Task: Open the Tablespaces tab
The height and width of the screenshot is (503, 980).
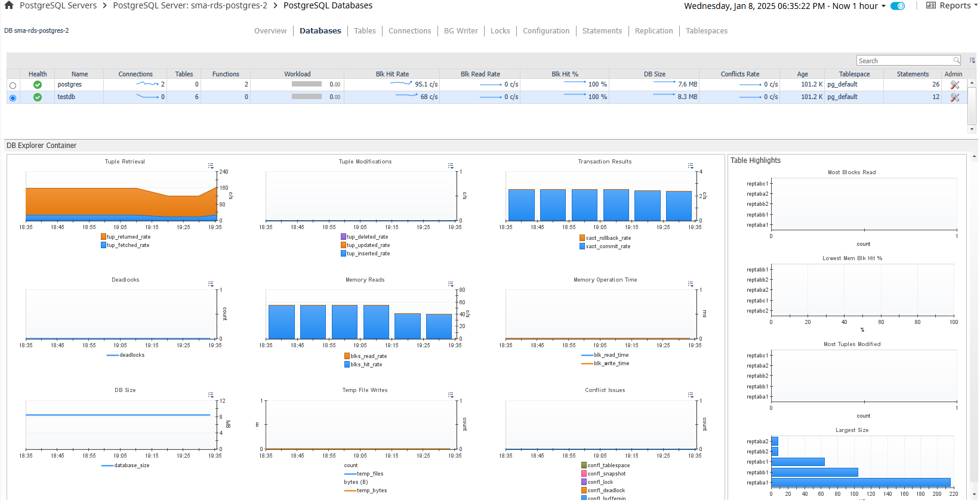Action: (x=707, y=31)
